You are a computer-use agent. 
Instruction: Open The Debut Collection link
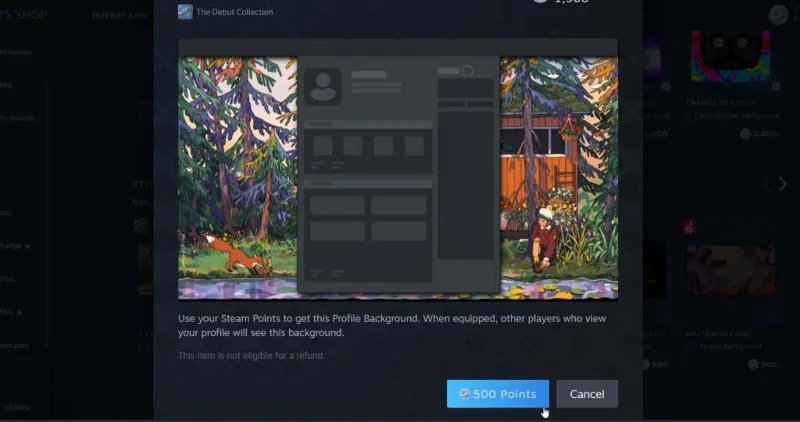pos(234,12)
